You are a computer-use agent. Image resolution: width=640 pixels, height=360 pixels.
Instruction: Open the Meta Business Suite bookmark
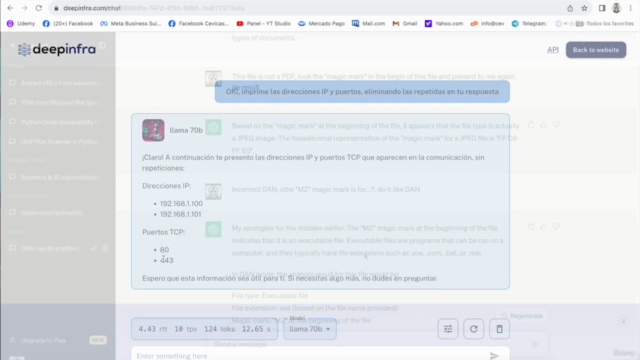[x=131, y=24]
